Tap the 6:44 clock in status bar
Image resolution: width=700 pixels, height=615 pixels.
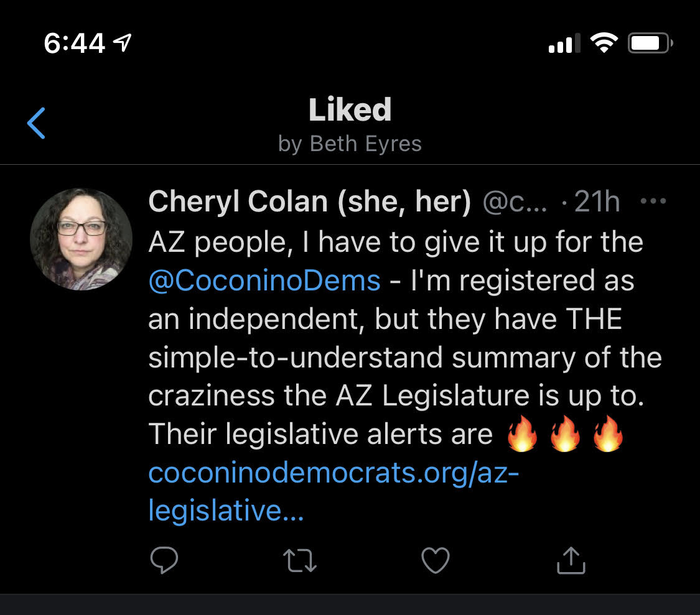pyautogui.click(x=75, y=43)
